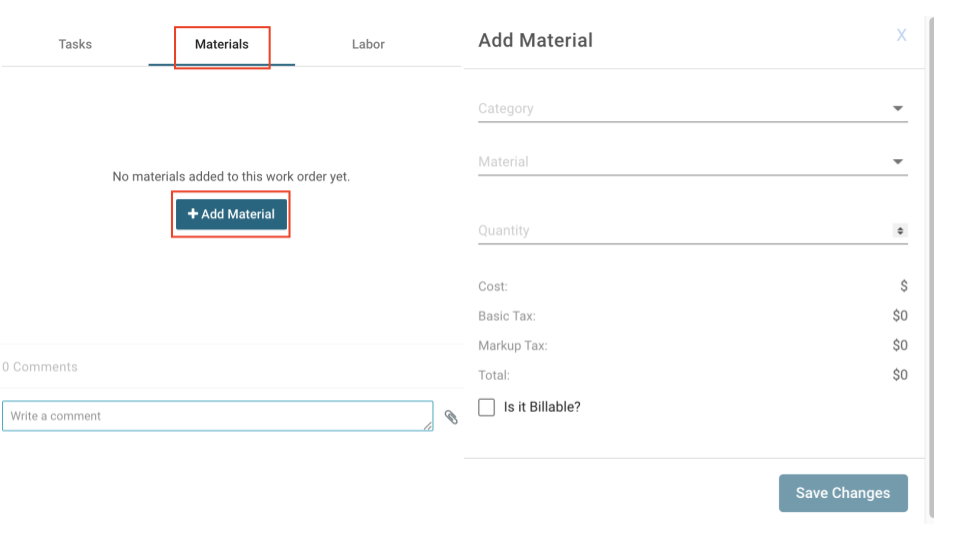Click the paperclip attachment icon
This screenshot has width=960, height=540.
[x=451, y=418]
